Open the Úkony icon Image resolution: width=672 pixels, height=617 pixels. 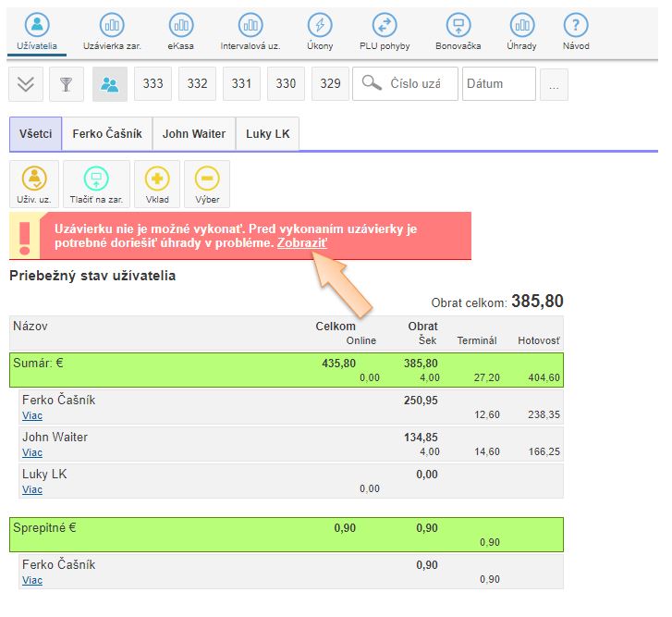pos(320,26)
